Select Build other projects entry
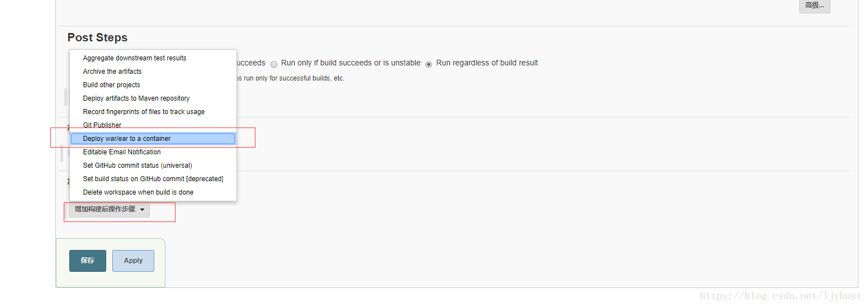Screen dimensions: 868x307 pyautogui.click(x=111, y=85)
